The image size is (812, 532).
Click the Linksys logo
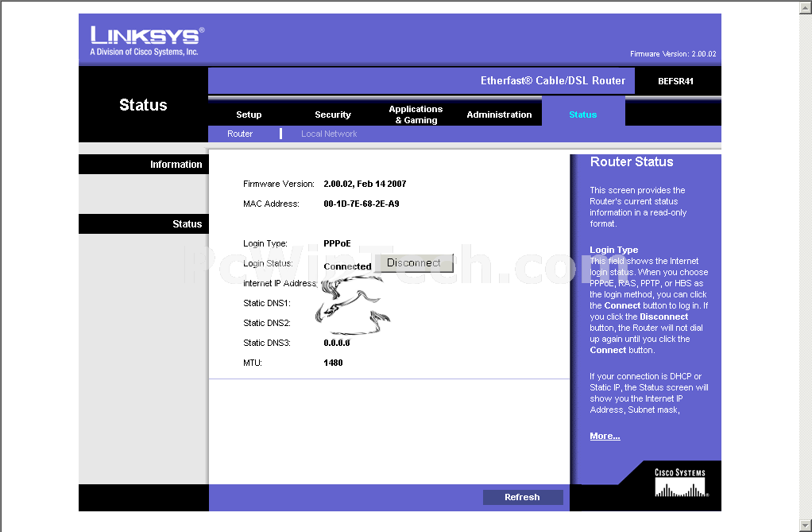click(147, 41)
